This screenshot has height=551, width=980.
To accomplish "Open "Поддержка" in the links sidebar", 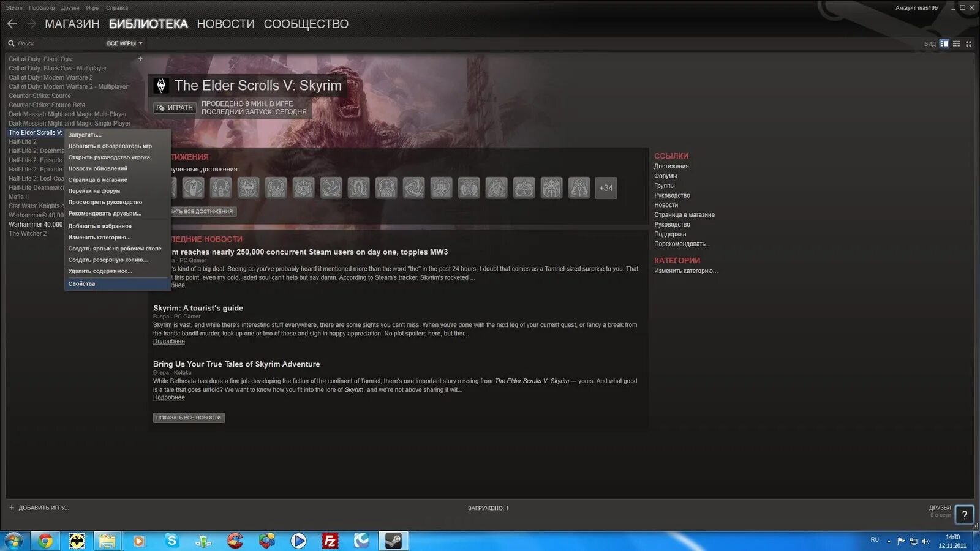I will click(670, 234).
